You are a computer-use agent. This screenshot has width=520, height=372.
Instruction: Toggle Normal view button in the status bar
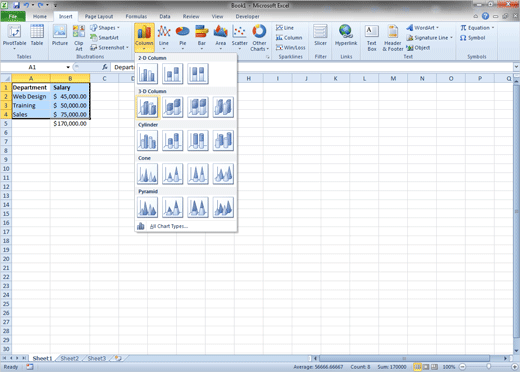[x=417, y=367]
